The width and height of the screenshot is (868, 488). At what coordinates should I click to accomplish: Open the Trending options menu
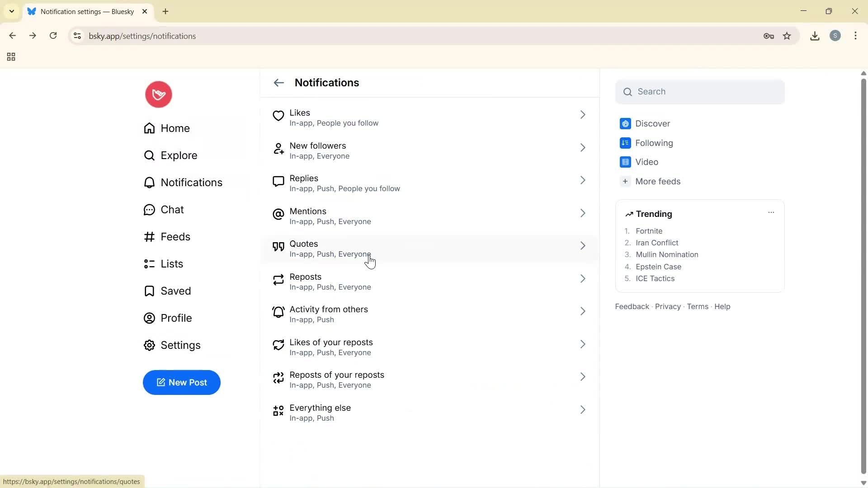click(771, 212)
